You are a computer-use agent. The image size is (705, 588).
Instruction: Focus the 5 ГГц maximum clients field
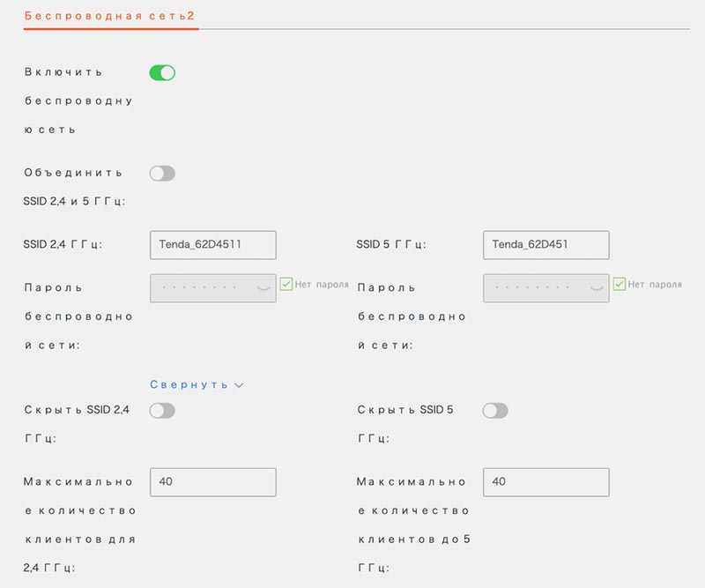545,481
